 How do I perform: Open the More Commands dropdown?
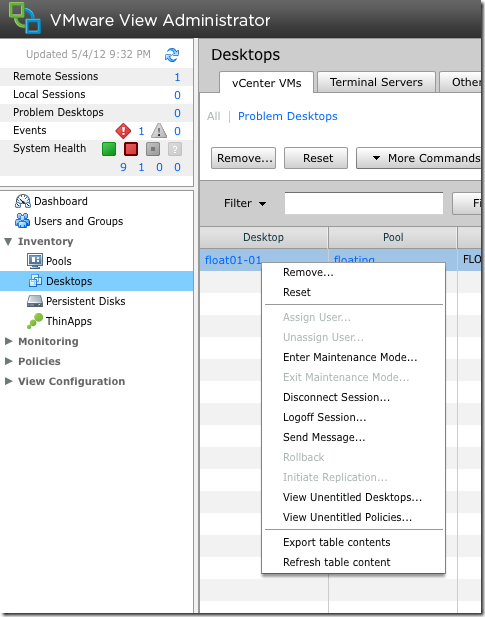point(419,158)
